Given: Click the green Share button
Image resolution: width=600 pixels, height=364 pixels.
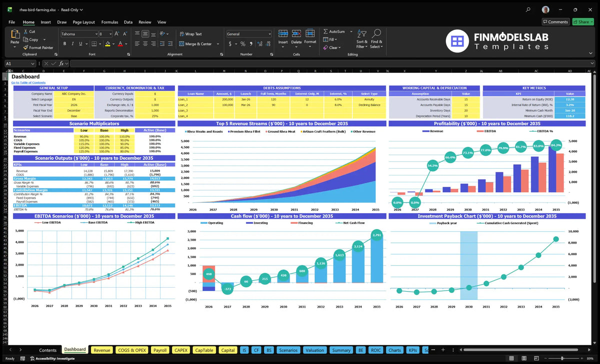Looking at the screenshot, I should (x=583, y=22).
